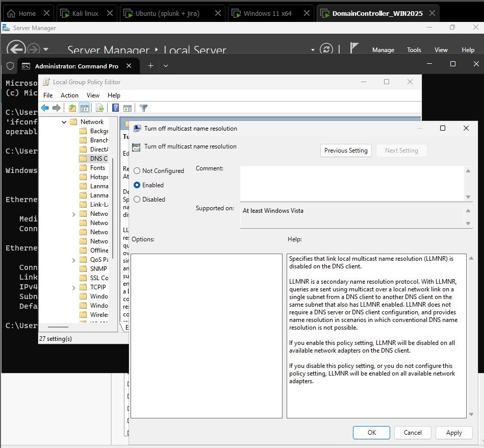The image size is (484, 448).
Task: Click Server Manager refresh icon
Action: (x=326, y=49)
